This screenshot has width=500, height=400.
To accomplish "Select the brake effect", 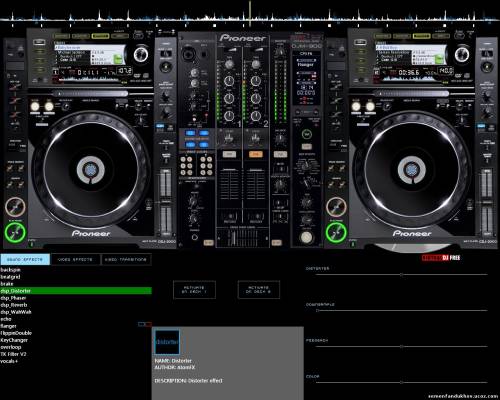I will click(7, 284).
